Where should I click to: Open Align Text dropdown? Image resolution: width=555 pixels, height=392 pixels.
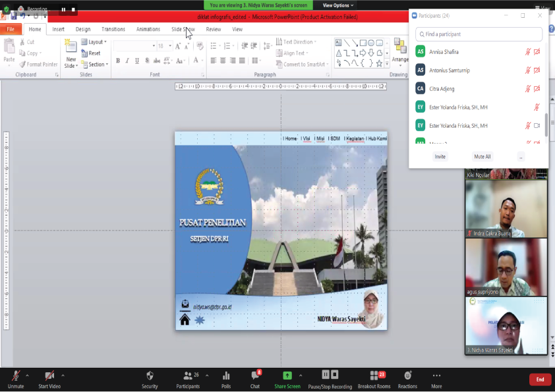292,53
